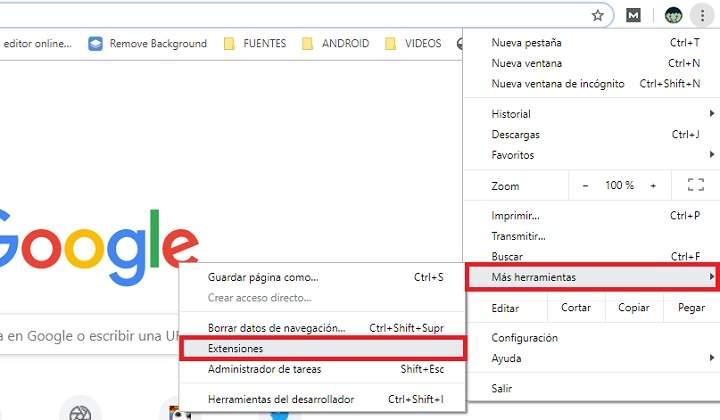Open the Chrome profile avatar

pyautogui.click(x=673, y=16)
